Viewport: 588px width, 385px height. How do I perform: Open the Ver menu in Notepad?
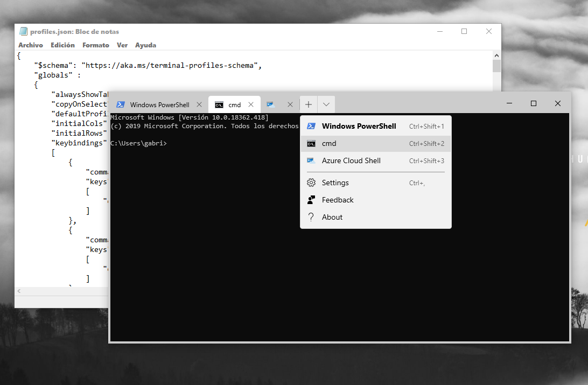click(122, 45)
